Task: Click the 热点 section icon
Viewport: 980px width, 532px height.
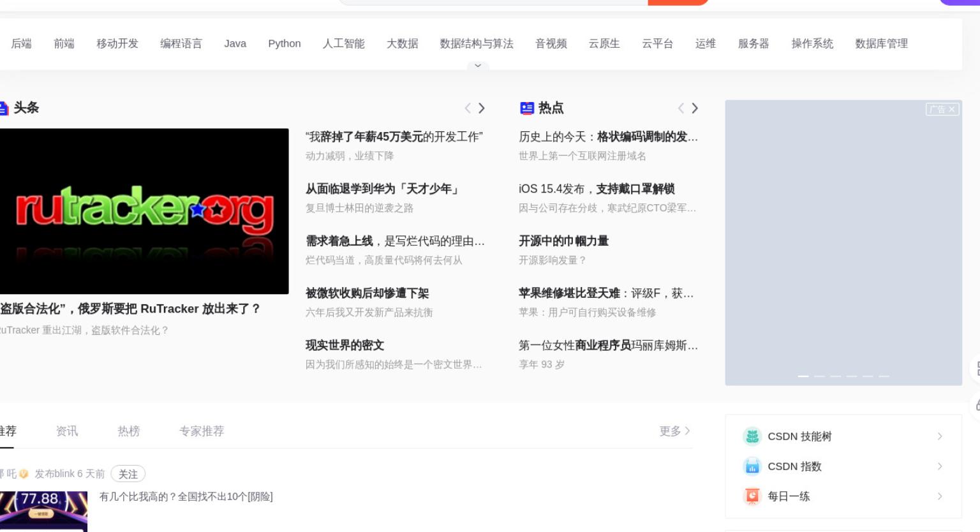Action: coord(527,108)
